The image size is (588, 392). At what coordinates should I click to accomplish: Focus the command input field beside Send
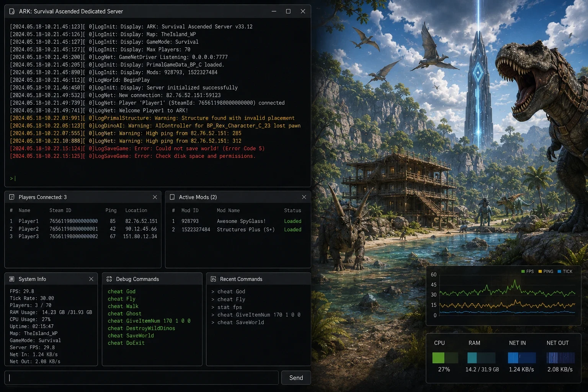pos(141,378)
